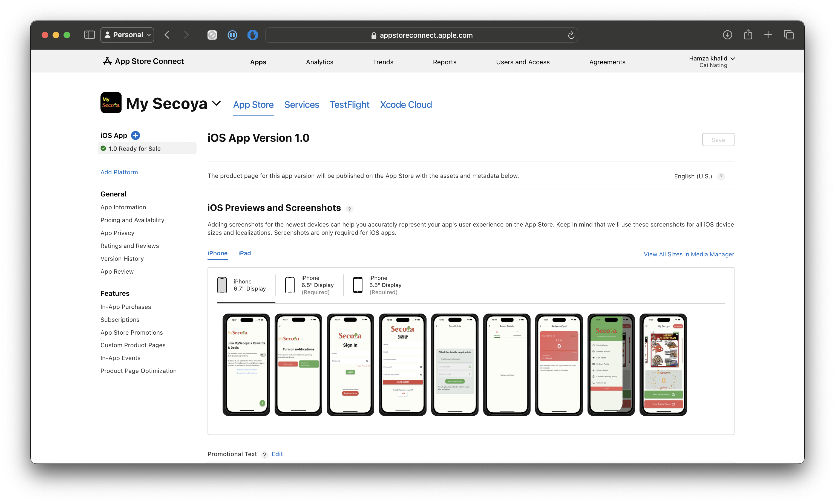Select the iPhone screenshots tab
The height and width of the screenshot is (504, 835).
coord(217,253)
